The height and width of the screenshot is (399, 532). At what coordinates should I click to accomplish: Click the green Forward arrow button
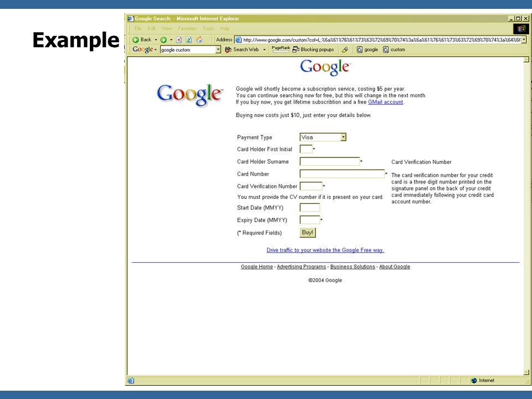(x=163, y=40)
